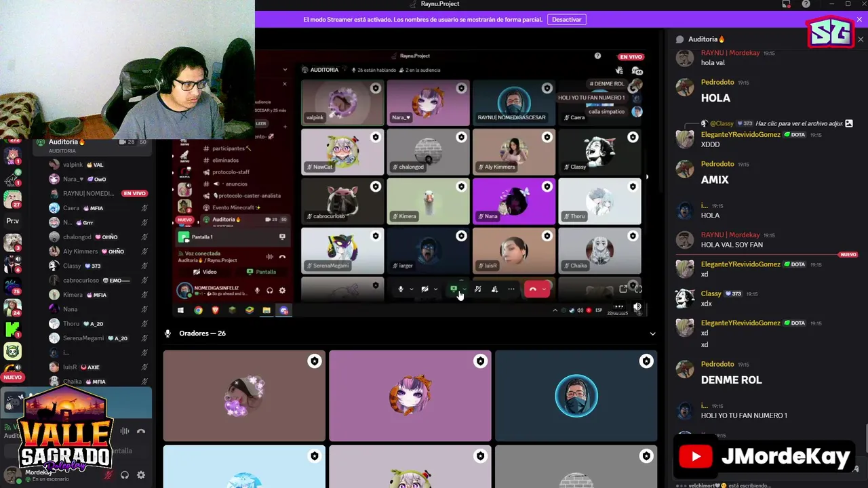Open File Explorer from streamed taskbar
The width and height of the screenshot is (868, 488).
[x=267, y=310]
